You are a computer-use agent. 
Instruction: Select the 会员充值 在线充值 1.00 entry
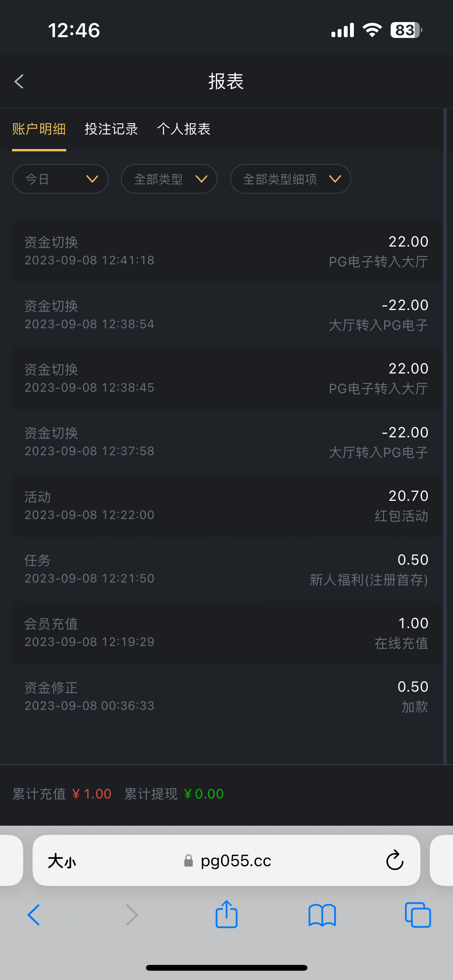(x=226, y=633)
